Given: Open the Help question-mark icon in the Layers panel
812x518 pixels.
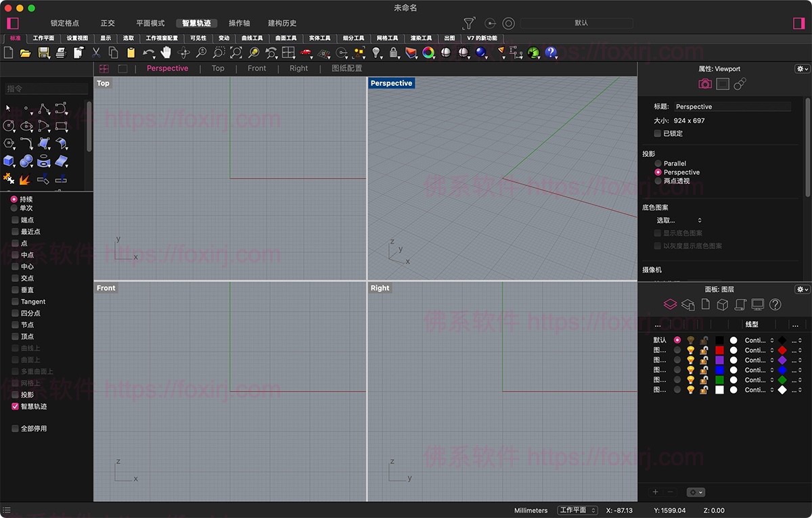Looking at the screenshot, I should pyautogui.click(x=774, y=306).
